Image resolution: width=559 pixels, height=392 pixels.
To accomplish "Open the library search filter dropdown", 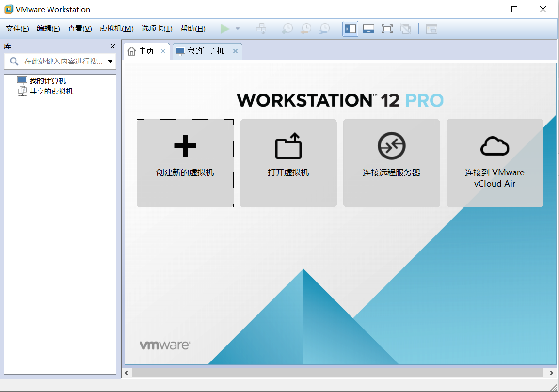I will (111, 61).
